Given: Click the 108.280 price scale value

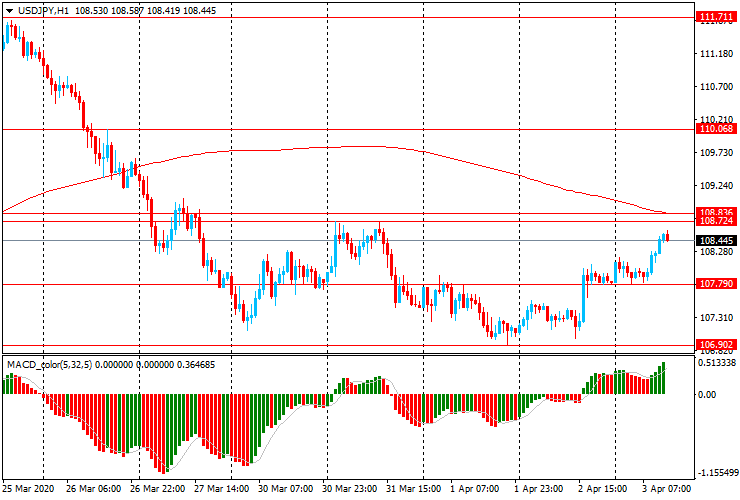Looking at the screenshot, I should coord(716,252).
